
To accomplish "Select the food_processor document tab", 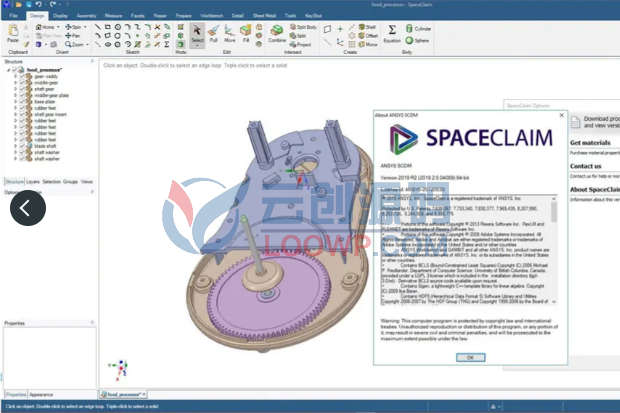I will coord(123,394).
